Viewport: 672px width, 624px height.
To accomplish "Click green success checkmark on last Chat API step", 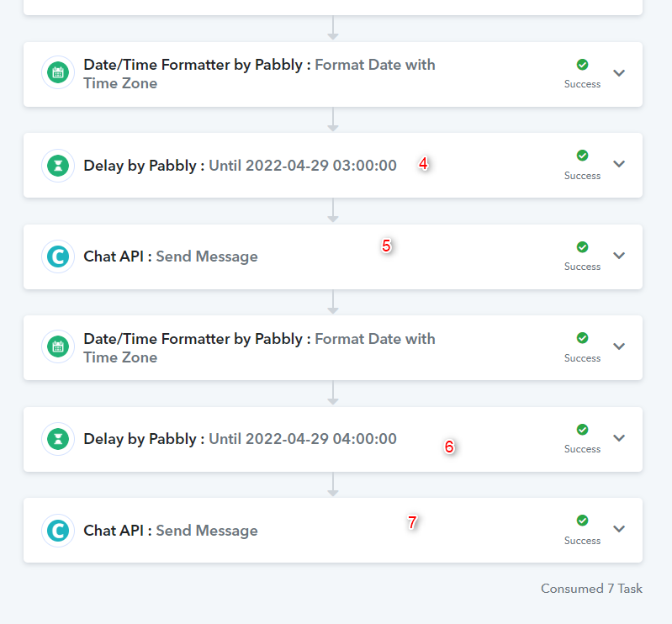I will tap(582, 521).
